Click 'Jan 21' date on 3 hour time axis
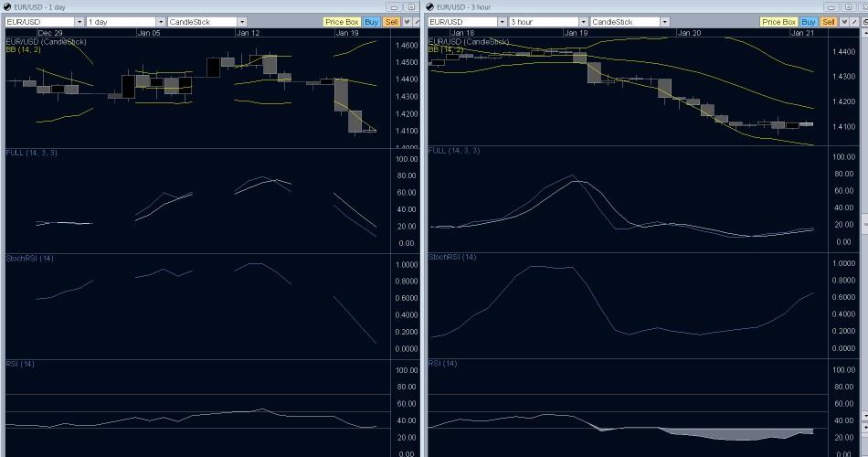The width and height of the screenshot is (868, 457). pyautogui.click(x=803, y=33)
